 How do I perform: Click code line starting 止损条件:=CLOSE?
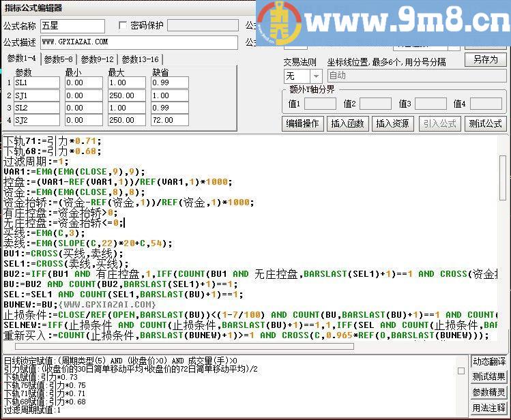coord(250,315)
